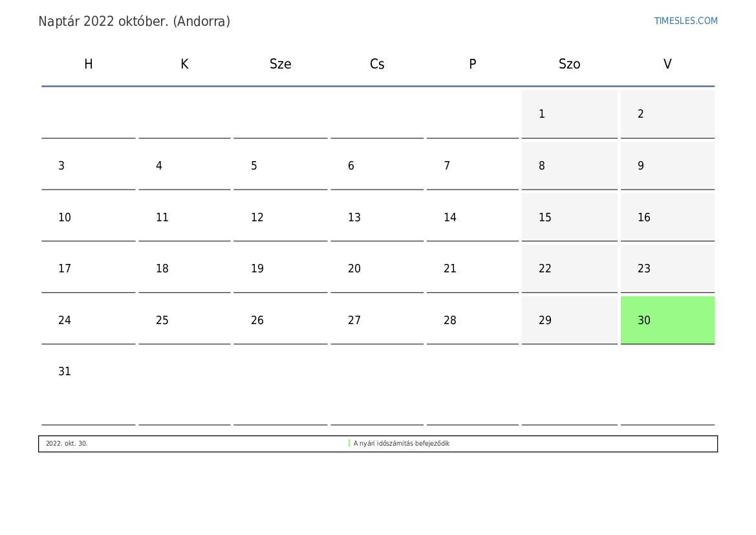Screen dimensions: 756x535
Task: Select the 'Szo' Saturday column header
Action: click(569, 64)
